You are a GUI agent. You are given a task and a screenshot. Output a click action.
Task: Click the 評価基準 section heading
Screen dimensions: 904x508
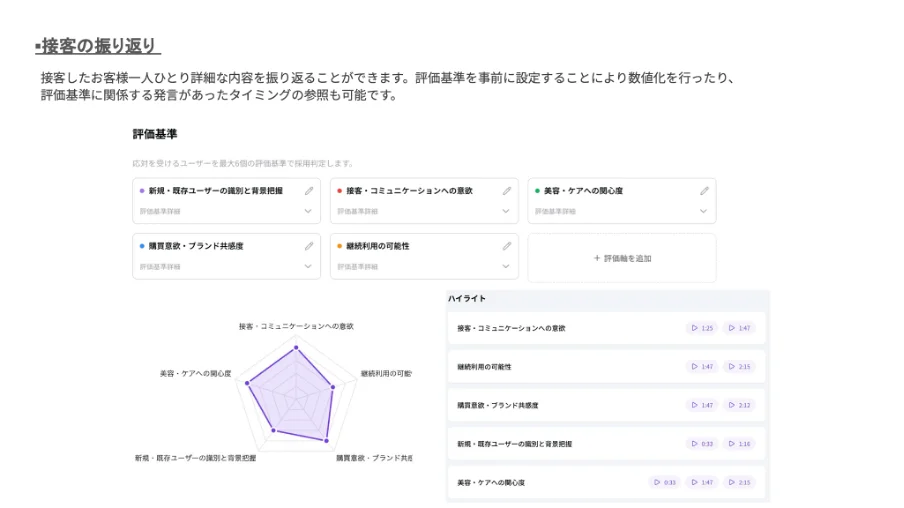[155, 134]
